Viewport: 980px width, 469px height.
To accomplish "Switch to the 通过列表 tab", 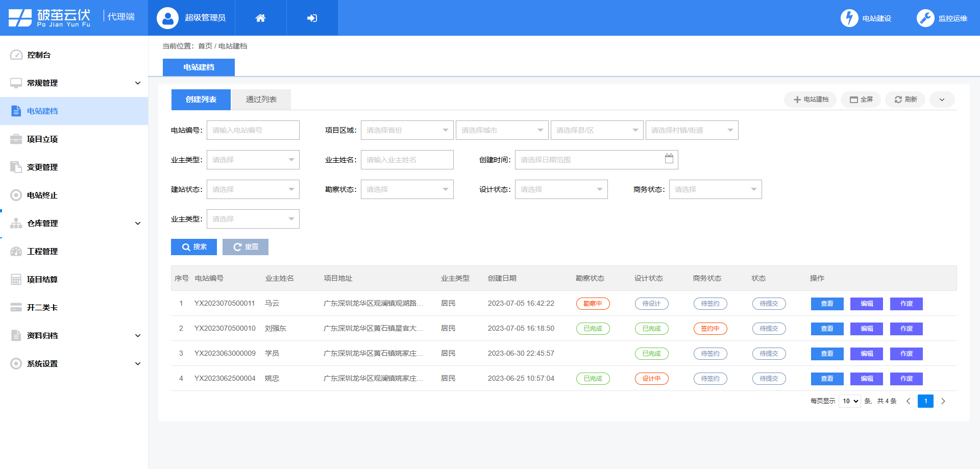I will tap(261, 99).
